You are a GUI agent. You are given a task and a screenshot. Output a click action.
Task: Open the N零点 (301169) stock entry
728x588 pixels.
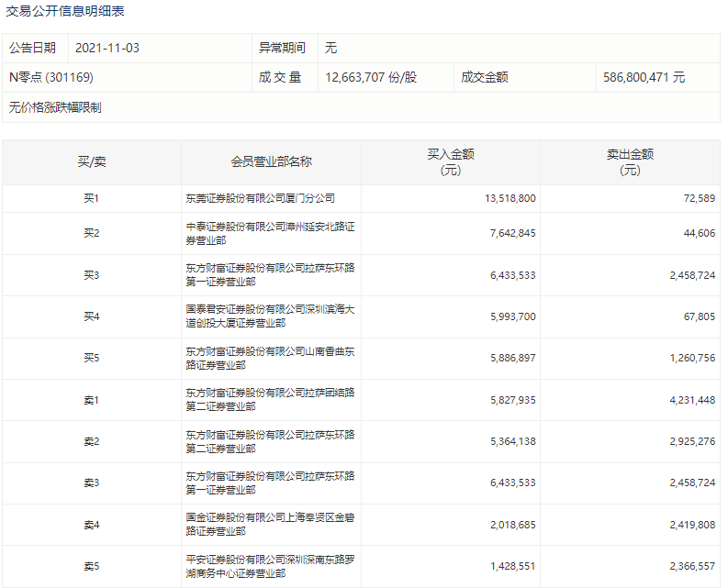click(51, 78)
